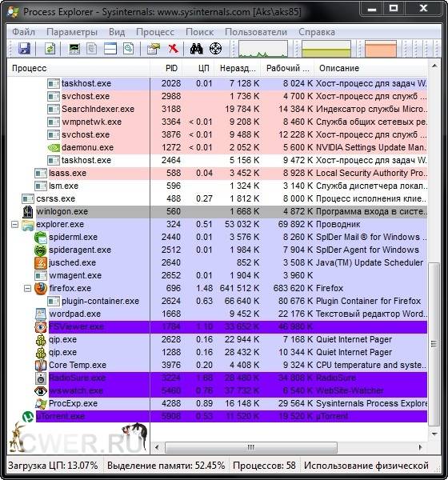Open the Поиск menu
Viewport: 448px width, 480px height.
coord(200,32)
